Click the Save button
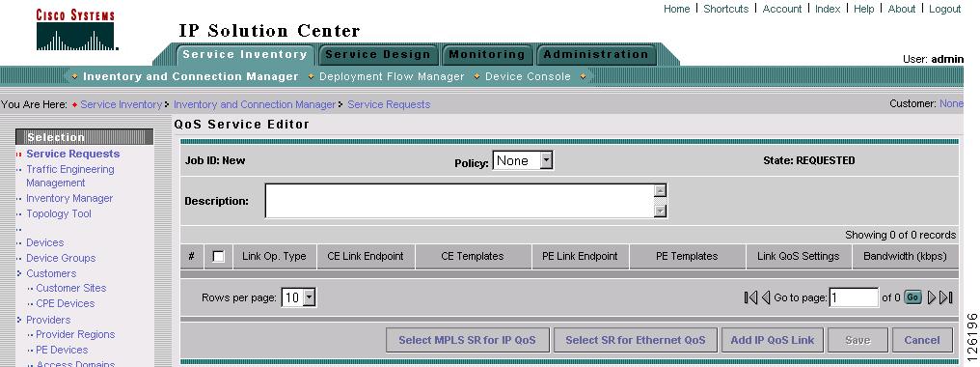980x367 pixels. [857, 340]
